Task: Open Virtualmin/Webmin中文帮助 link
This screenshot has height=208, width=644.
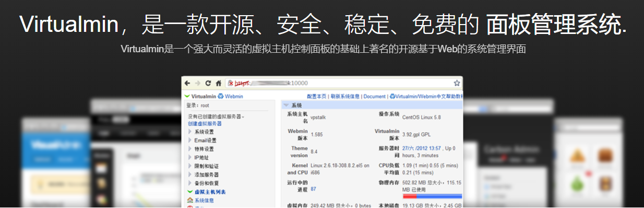Action: tap(426, 96)
